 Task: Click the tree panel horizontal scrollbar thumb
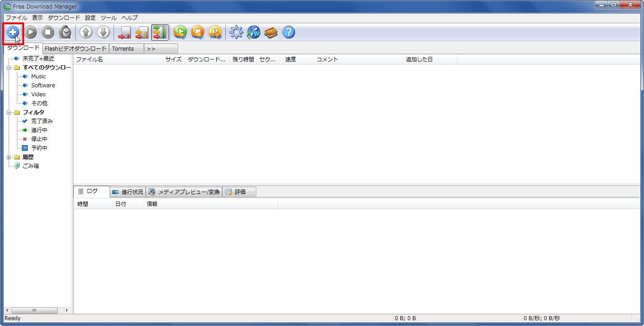pyautogui.click(x=34, y=310)
